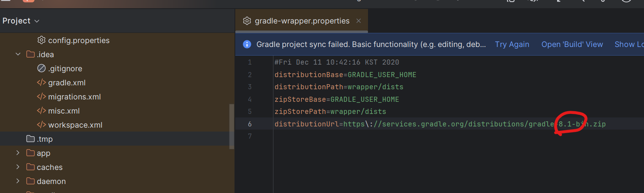Viewport: 644px width, 193px height.
Task: Place cursor on distributionBase line
Action: pos(345,75)
